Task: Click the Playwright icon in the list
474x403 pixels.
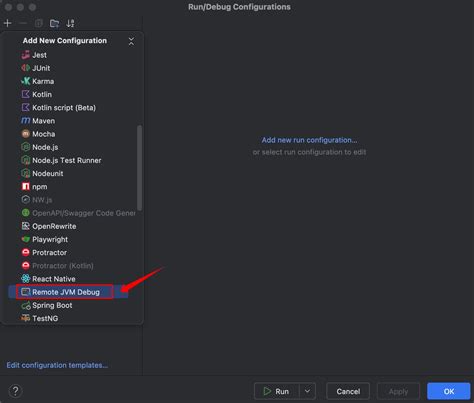Action: point(26,239)
